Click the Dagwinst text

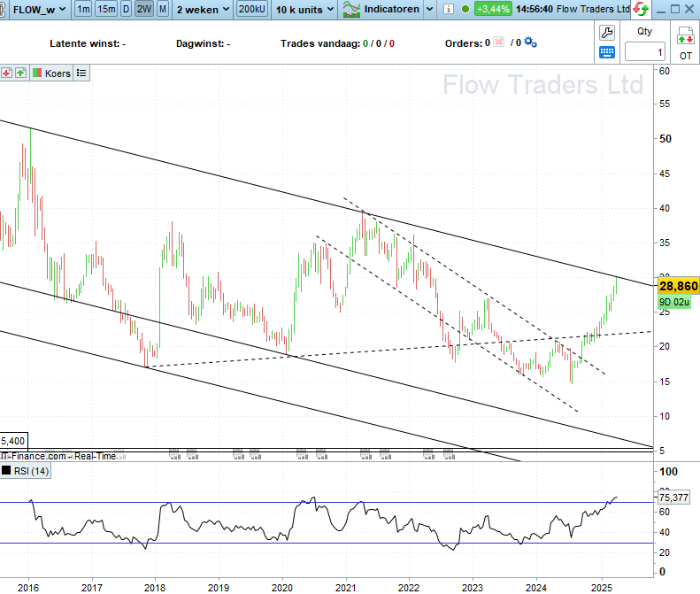[x=203, y=43]
